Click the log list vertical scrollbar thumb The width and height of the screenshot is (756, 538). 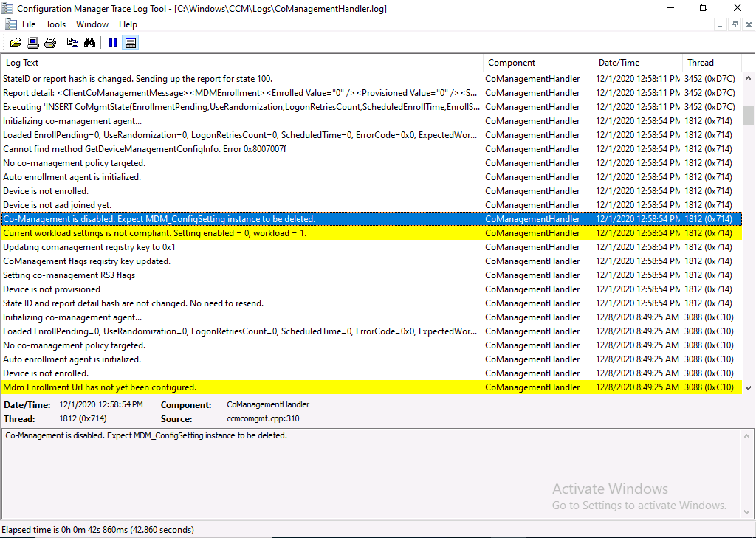click(x=749, y=115)
